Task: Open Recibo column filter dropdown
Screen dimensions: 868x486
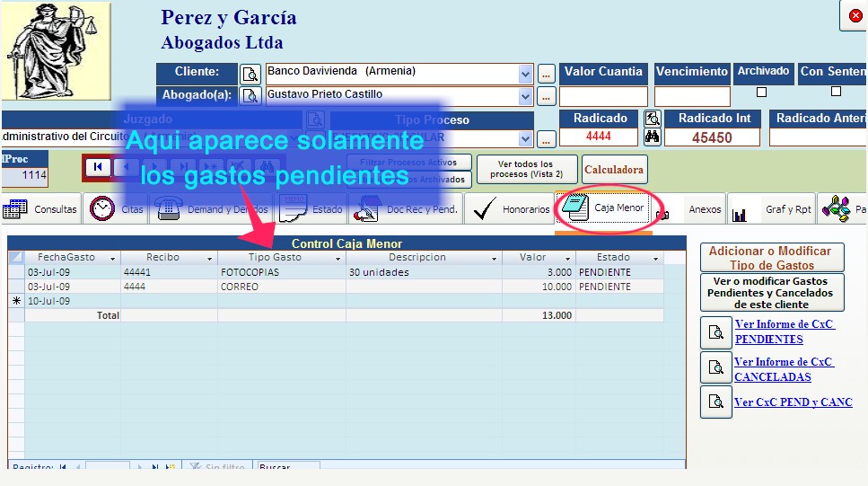Action: click(x=210, y=258)
